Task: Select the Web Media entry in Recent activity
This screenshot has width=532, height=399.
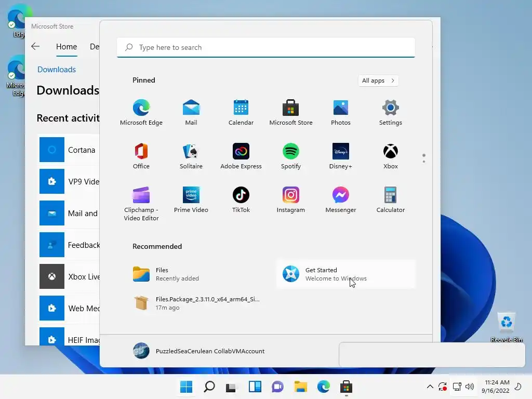Action: pyautogui.click(x=69, y=308)
